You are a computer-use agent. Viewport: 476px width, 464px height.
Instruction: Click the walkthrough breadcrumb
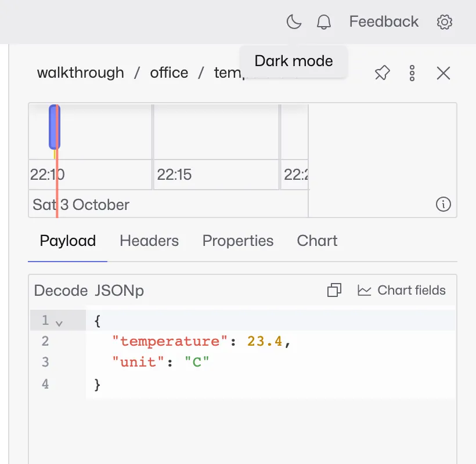click(x=81, y=72)
